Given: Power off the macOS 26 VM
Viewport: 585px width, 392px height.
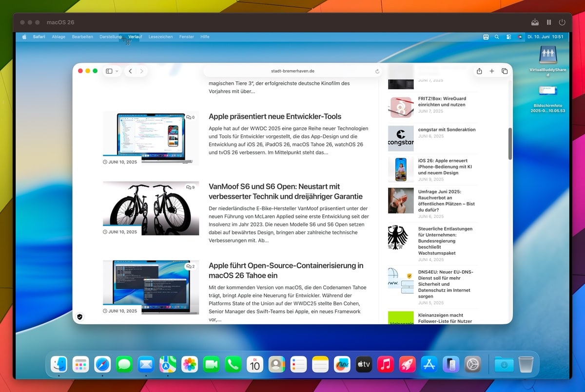Looking at the screenshot, I should coord(562,22).
